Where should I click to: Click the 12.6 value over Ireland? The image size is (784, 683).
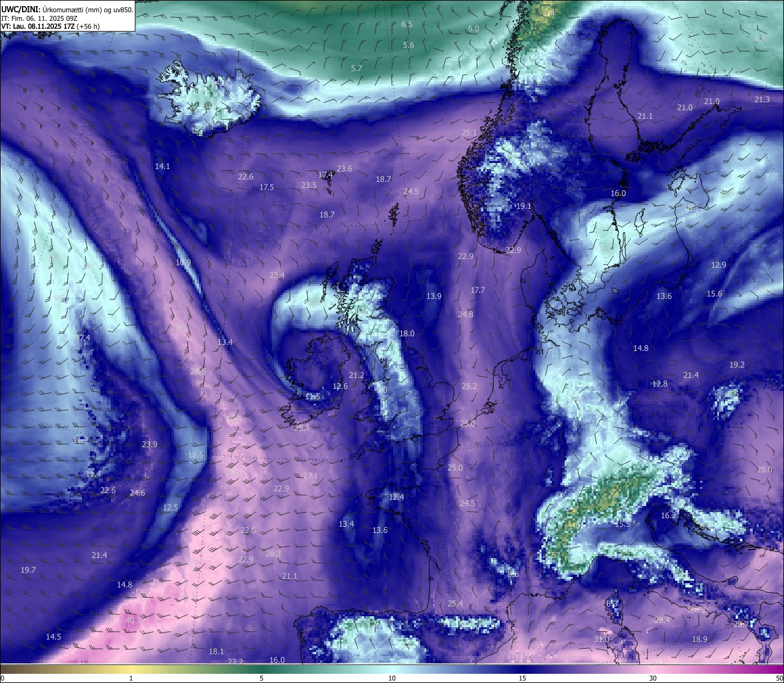tap(340, 387)
